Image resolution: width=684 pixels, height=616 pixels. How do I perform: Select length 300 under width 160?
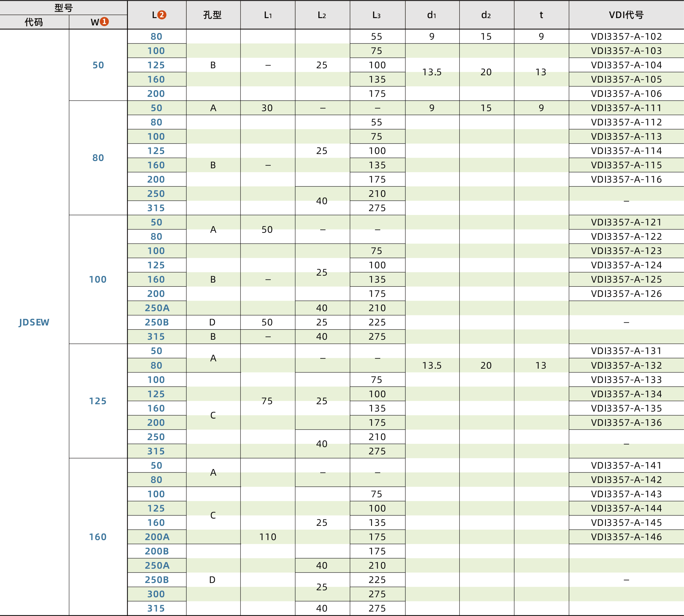[x=156, y=594]
